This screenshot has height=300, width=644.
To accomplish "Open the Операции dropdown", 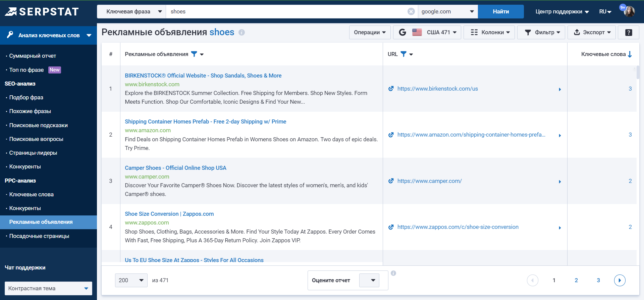I will click(370, 32).
